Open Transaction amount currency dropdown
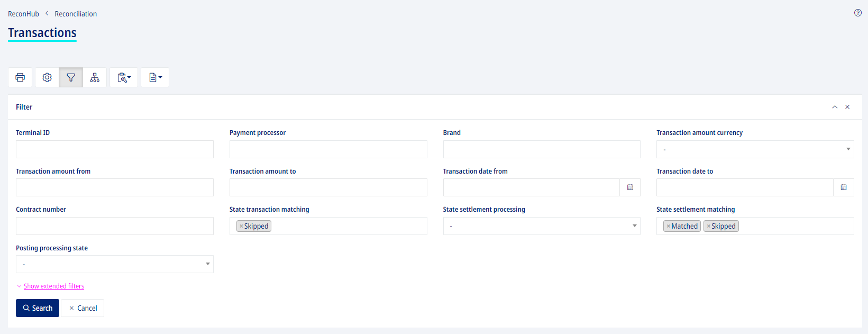Image resolution: width=868 pixels, height=334 pixels. pos(755,149)
